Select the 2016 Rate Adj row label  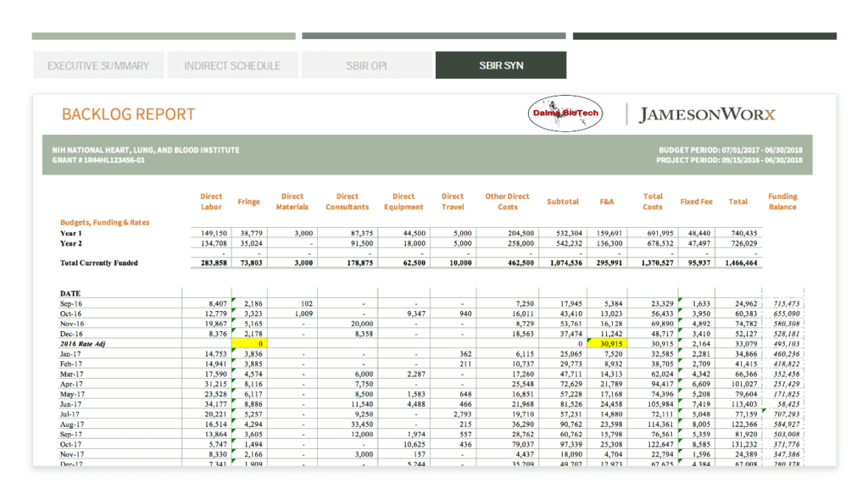(x=82, y=344)
